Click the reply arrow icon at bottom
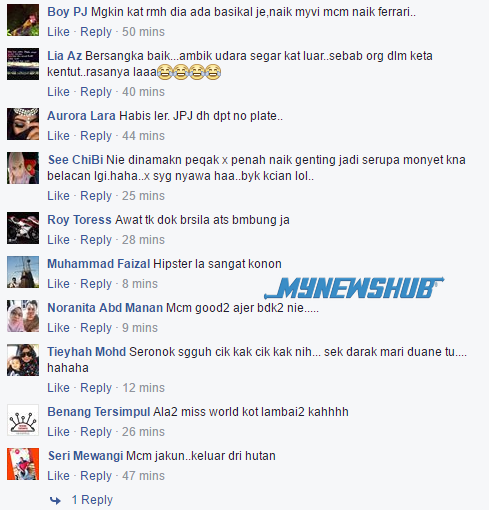The width and height of the screenshot is (489, 510). (55, 500)
